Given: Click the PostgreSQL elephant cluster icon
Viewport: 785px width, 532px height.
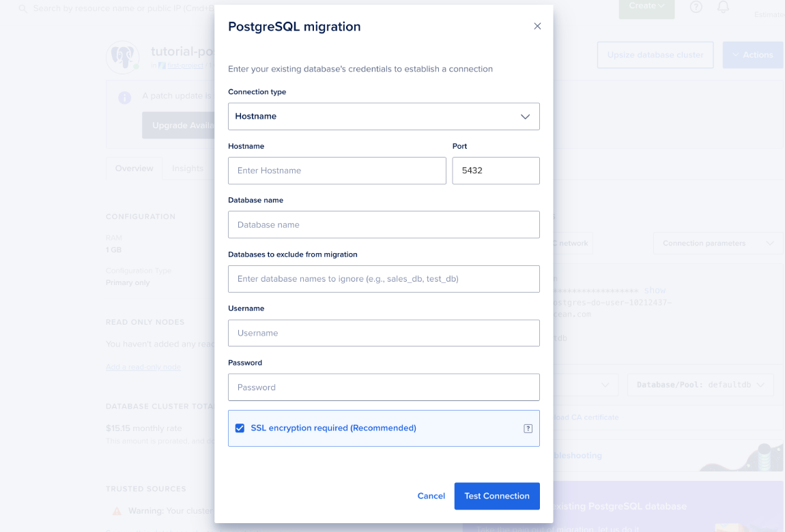Looking at the screenshot, I should click(123, 57).
